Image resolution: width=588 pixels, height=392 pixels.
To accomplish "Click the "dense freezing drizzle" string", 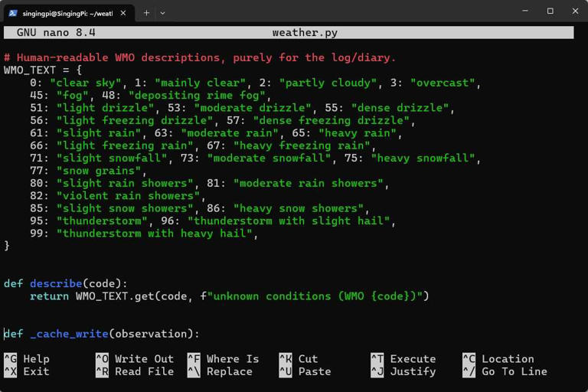I will (x=331, y=120).
